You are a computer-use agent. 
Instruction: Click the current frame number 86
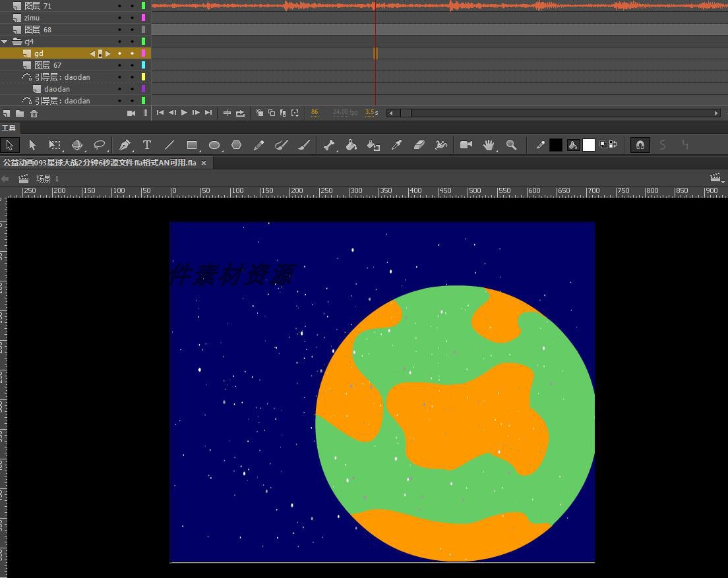pos(315,112)
